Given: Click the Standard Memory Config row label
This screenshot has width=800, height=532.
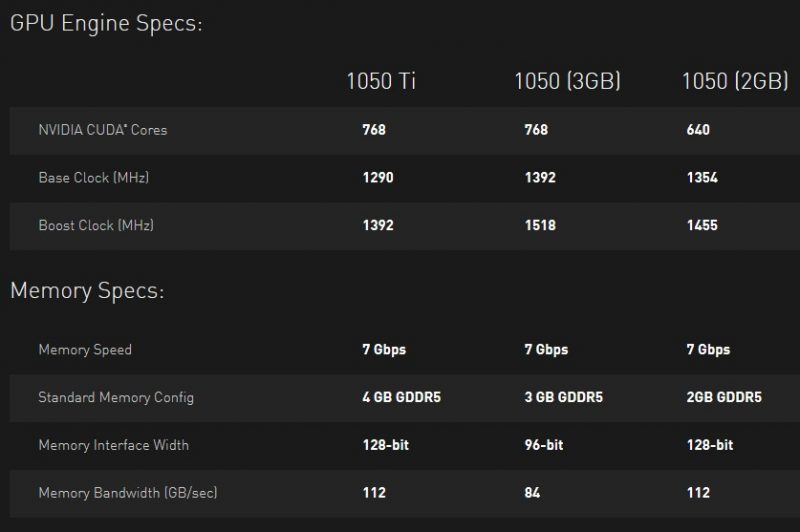Looking at the screenshot, I should [116, 397].
